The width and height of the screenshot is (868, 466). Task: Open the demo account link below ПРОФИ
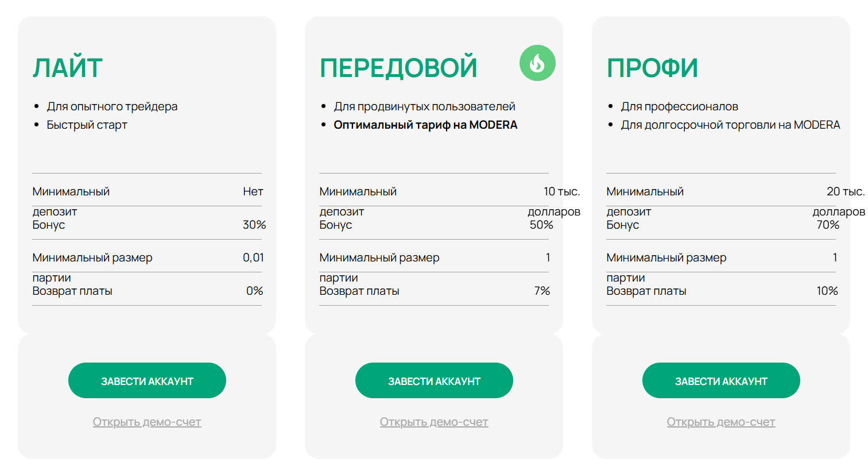point(721,422)
